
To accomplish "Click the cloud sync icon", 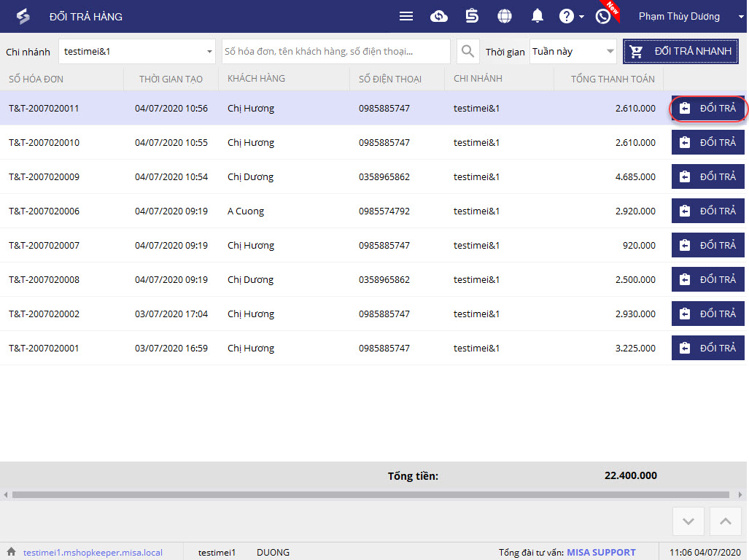I will [x=439, y=16].
